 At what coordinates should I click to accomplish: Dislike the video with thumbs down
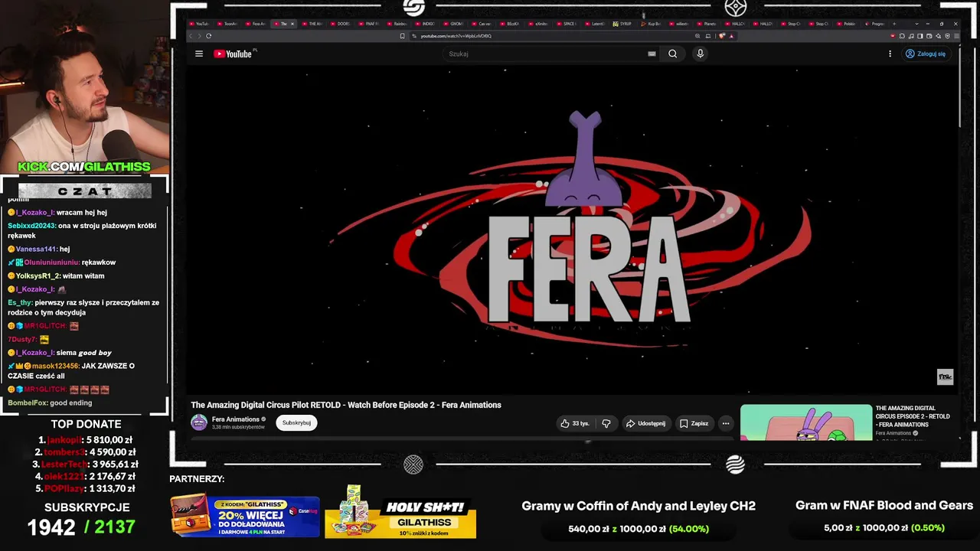point(606,423)
